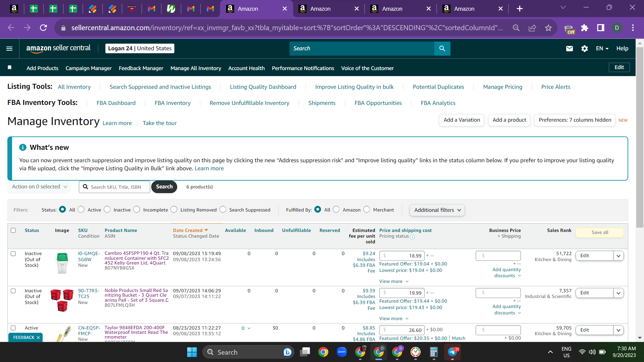Image resolution: width=644 pixels, height=362 pixels.
Task: Open the Chrome three-dot menu
Action: pos(633,28)
